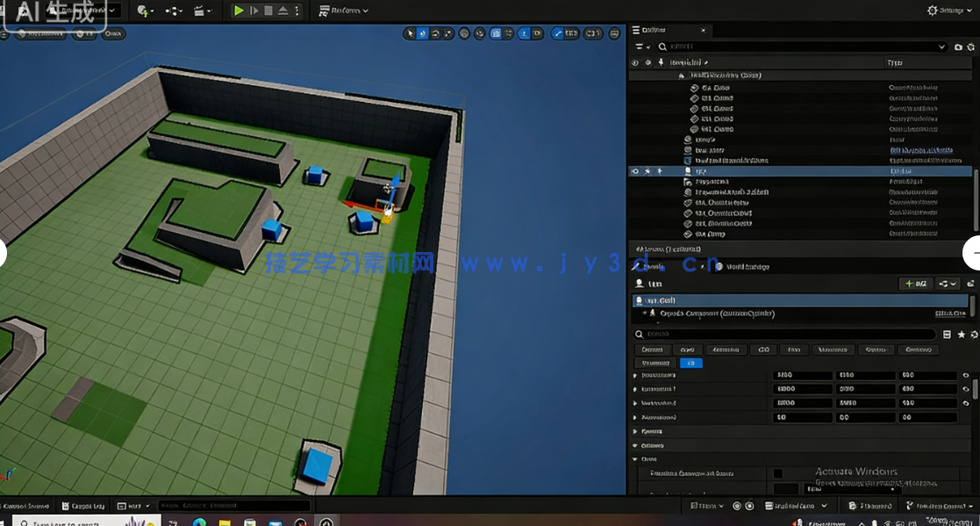Screen dimensions: 980x526
Task: Click the Outliner settings gear icon
Action: (x=970, y=47)
